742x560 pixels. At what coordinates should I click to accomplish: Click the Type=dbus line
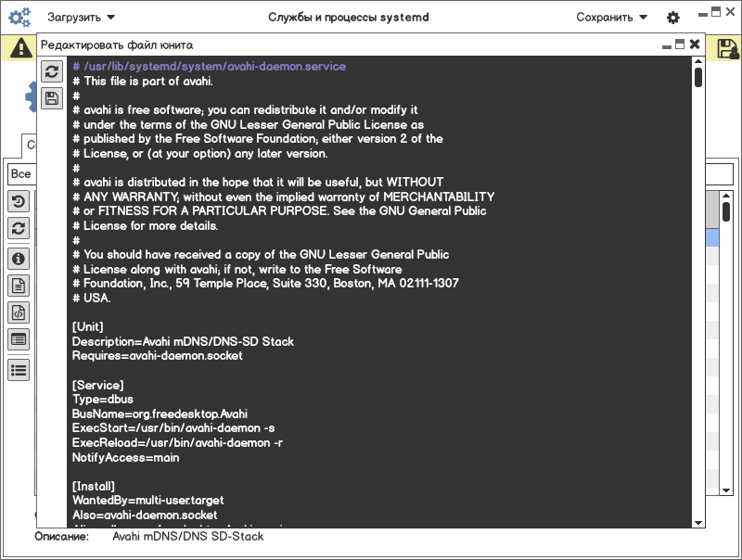point(103,400)
